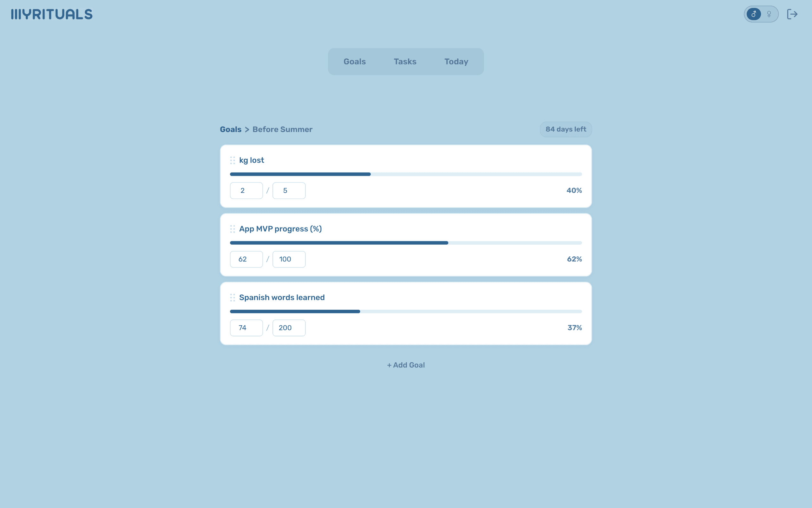The height and width of the screenshot is (508, 812).
Task: Open the Goals tab
Action: tap(354, 62)
